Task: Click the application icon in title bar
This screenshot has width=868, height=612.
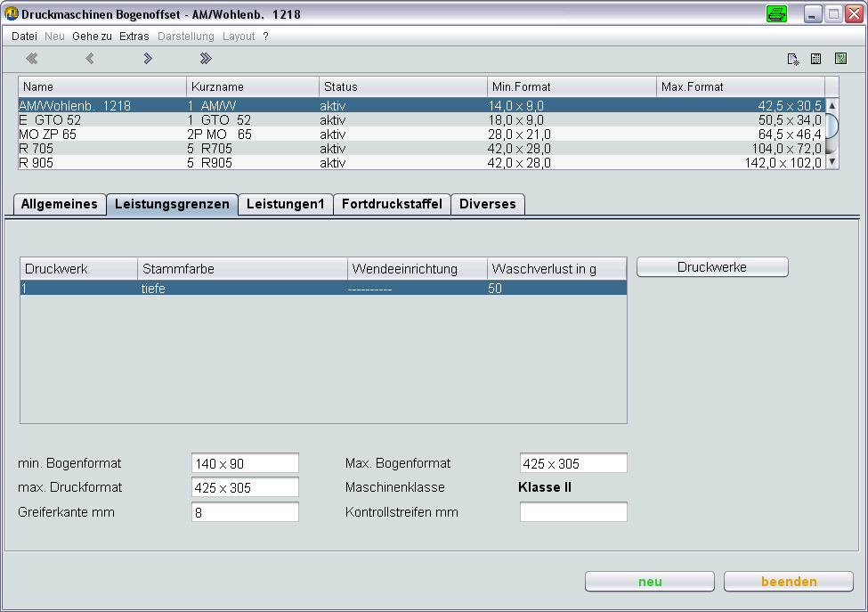Action: (11, 13)
